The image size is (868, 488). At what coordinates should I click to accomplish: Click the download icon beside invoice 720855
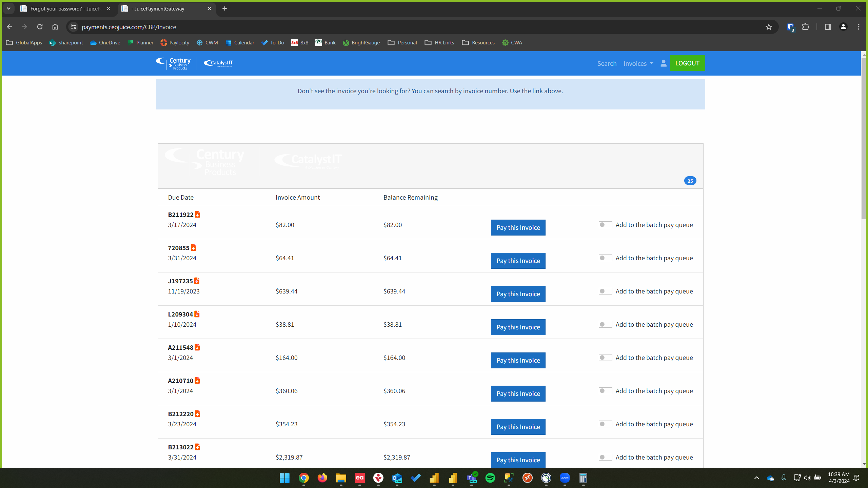(193, 248)
